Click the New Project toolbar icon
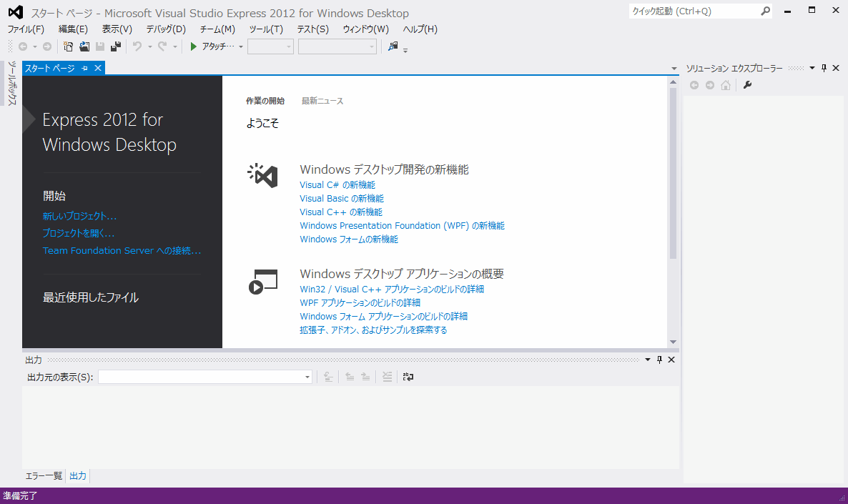 68,47
